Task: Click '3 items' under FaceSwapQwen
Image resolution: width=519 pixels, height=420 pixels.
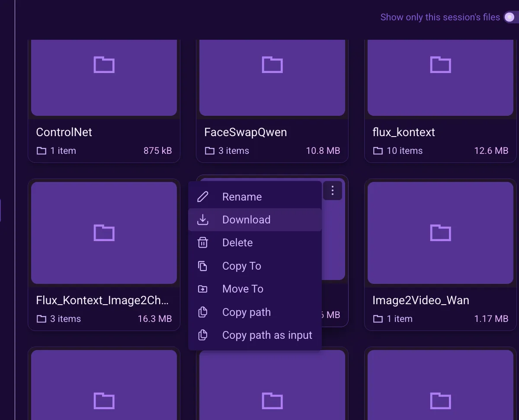Action: [234, 151]
